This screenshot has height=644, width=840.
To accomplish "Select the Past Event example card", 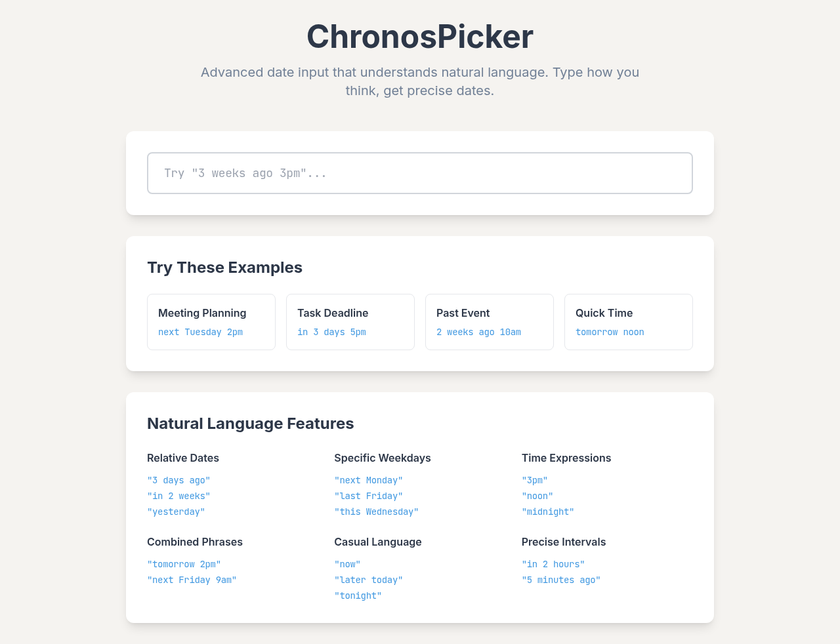I will [489, 321].
